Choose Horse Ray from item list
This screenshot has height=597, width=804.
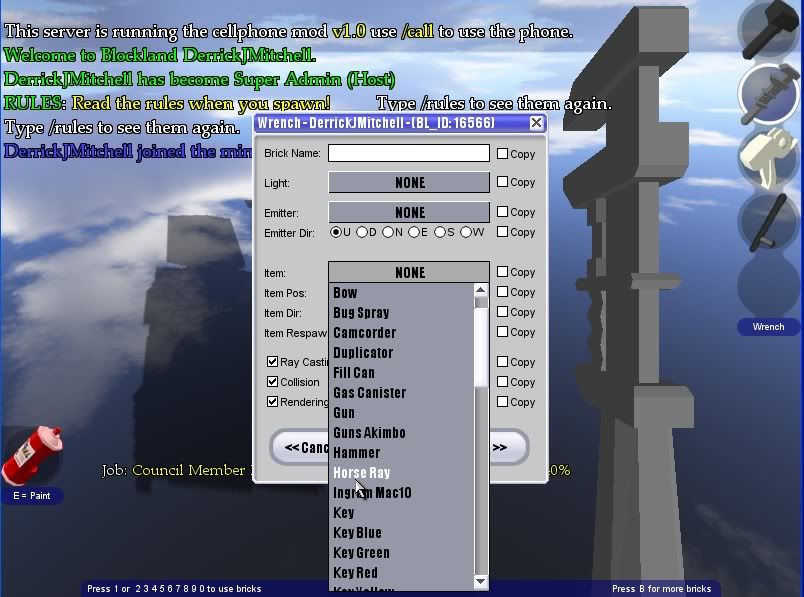362,473
